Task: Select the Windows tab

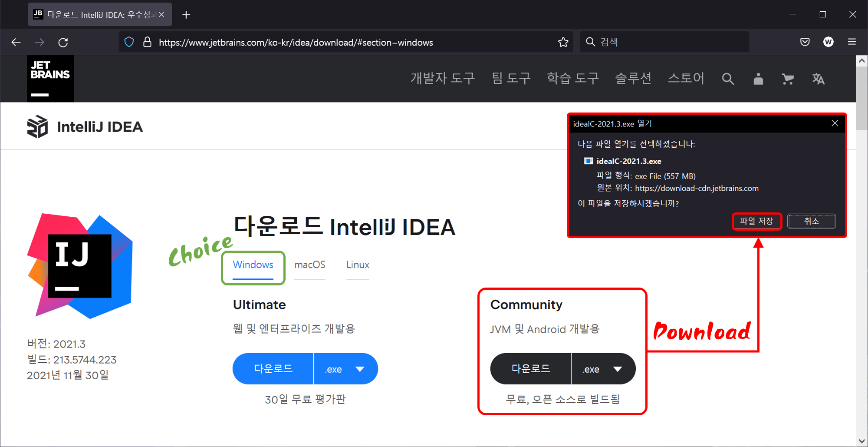Action: (253, 265)
